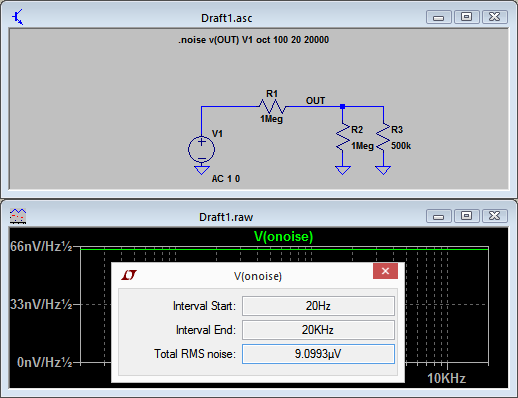Click the R2 reference designator label

pos(357,130)
